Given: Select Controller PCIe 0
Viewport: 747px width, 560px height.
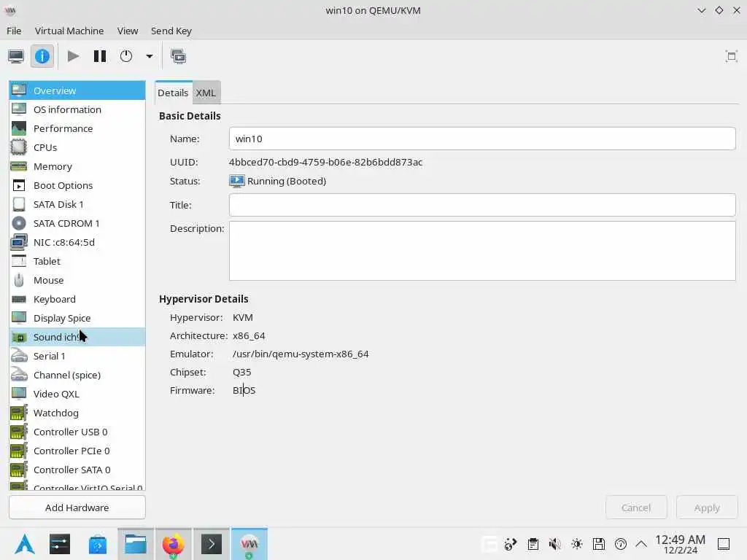Looking at the screenshot, I should point(77,451).
